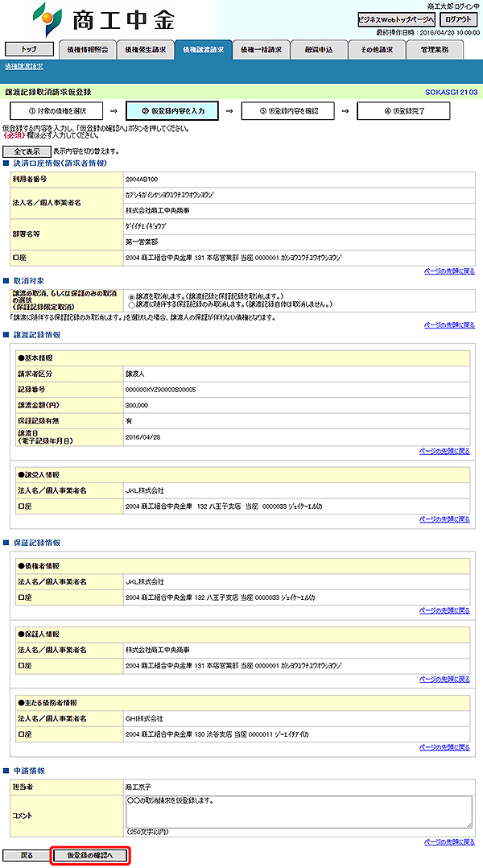
Task: Click the 債権譲渡請求 breadcrumb link
Action: 24,66
